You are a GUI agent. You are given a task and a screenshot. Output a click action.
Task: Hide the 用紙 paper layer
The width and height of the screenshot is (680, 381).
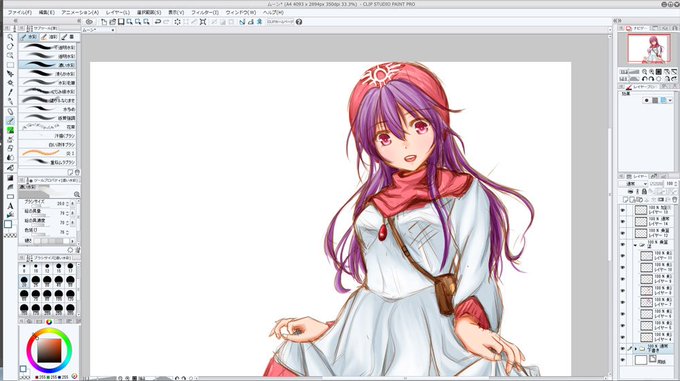coord(623,360)
